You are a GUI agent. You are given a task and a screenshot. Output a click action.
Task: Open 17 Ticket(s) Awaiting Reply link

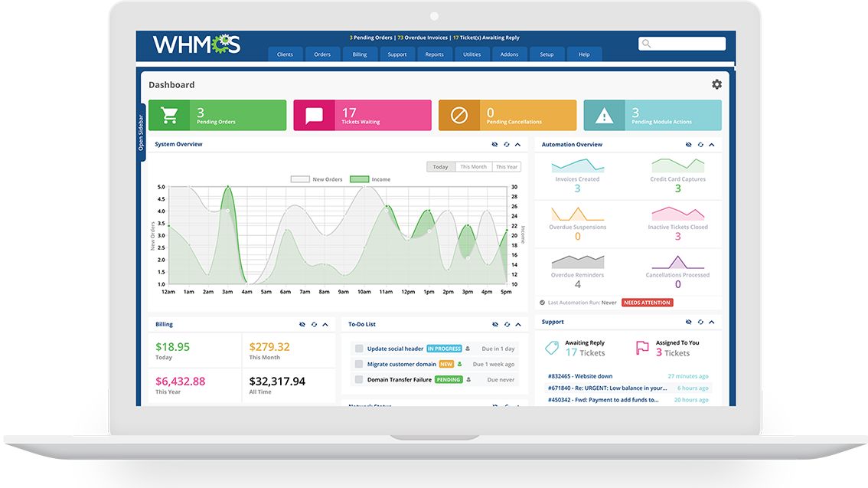coord(486,38)
